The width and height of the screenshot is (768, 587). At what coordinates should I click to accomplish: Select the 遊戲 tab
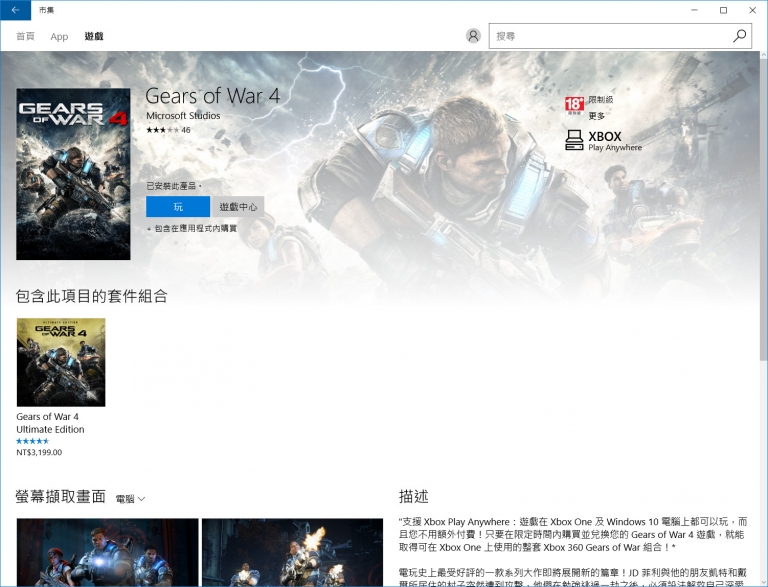94,36
